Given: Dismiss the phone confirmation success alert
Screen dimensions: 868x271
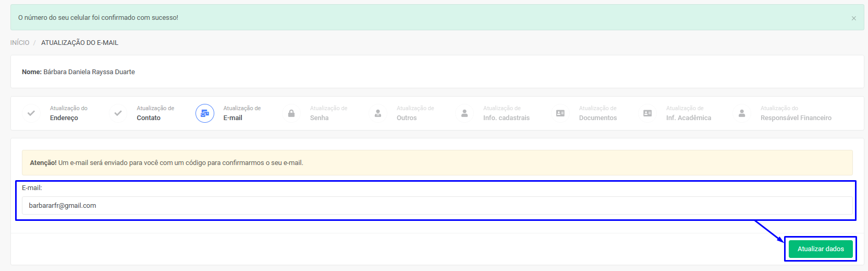Looking at the screenshot, I should point(853,18).
